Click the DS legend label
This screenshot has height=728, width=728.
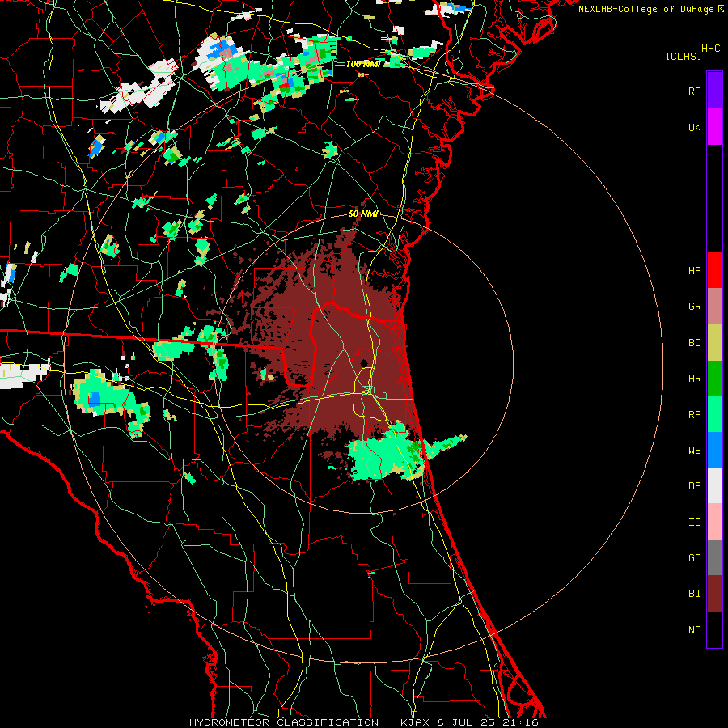(x=694, y=485)
